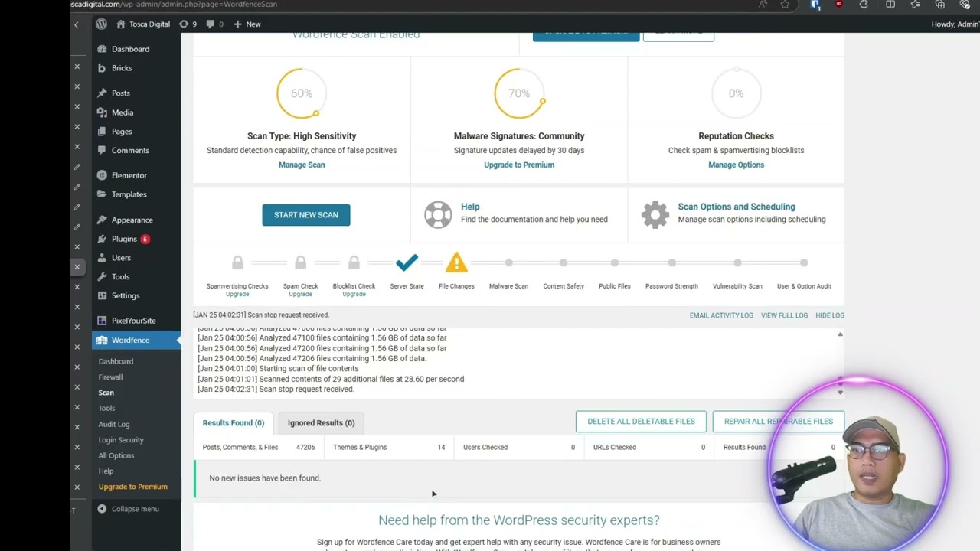This screenshot has width=980, height=551.
Task: Open Firewall in the Wordfence submenu
Action: (110, 377)
